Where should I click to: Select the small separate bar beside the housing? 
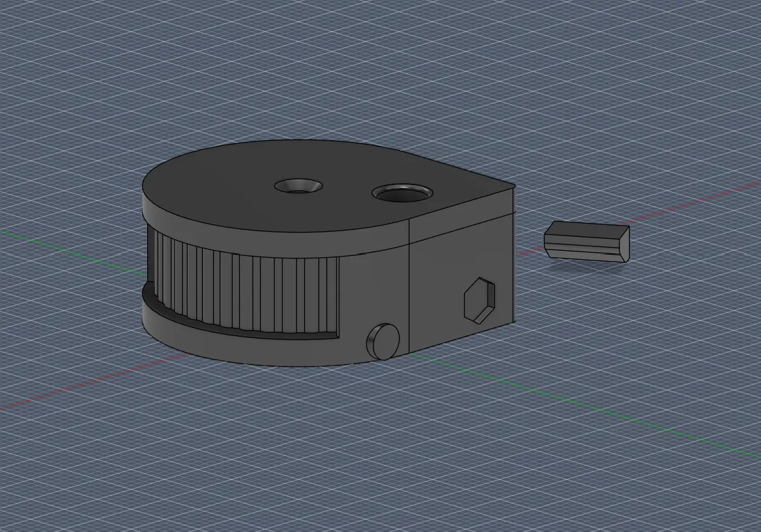pyautogui.click(x=587, y=241)
